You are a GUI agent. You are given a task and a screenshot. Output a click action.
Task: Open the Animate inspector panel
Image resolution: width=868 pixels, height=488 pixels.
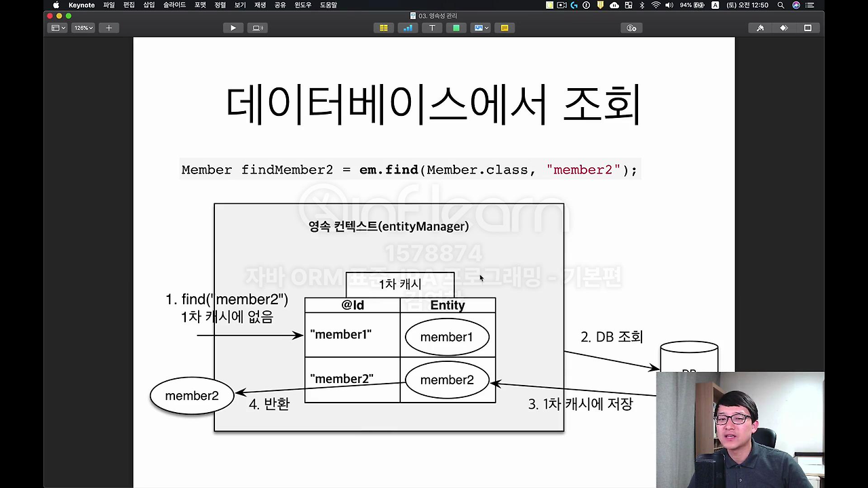click(784, 28)
